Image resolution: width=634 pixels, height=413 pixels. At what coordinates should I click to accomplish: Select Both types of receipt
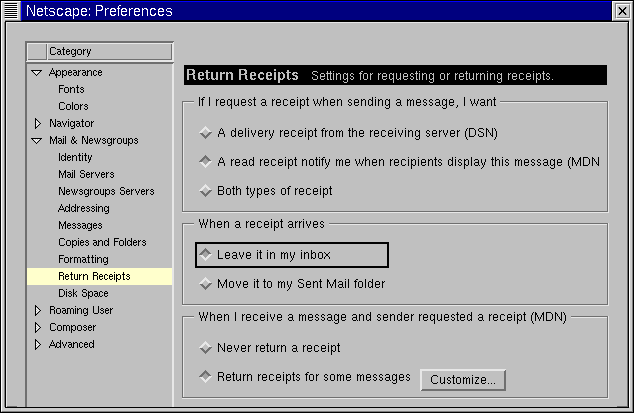point(206,190)
